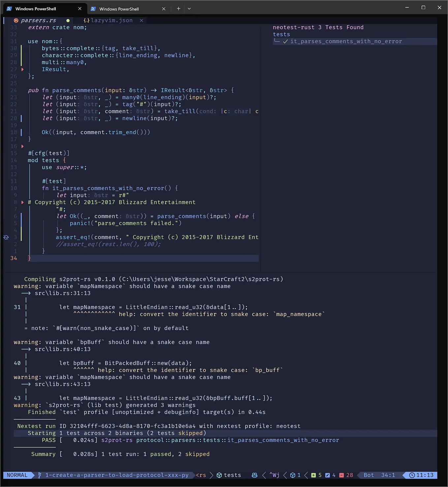The image size is (448, 487).
Task: Click the gutter sign beside the assert_eq line
Action: pyautogui.click(x=6, y=237)
